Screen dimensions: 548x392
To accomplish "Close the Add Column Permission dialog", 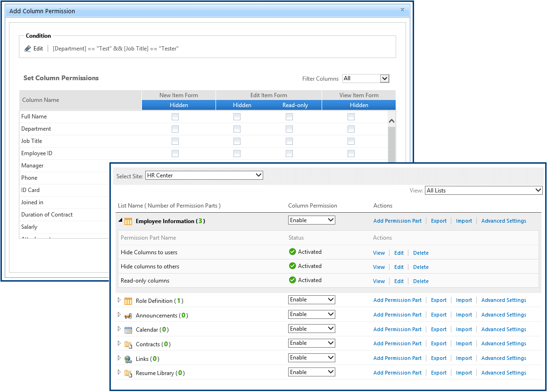I will coord(402,10).
